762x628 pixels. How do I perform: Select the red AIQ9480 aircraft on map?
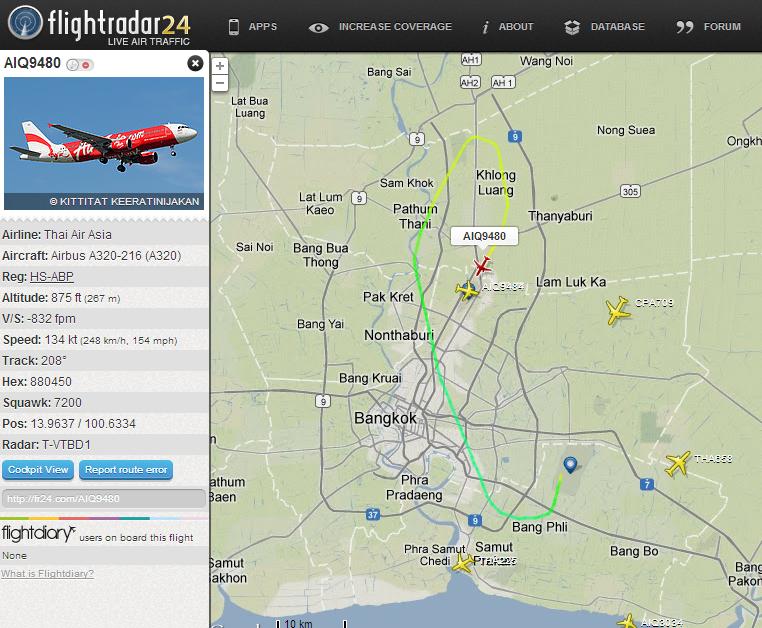click(x=482, y=265)
